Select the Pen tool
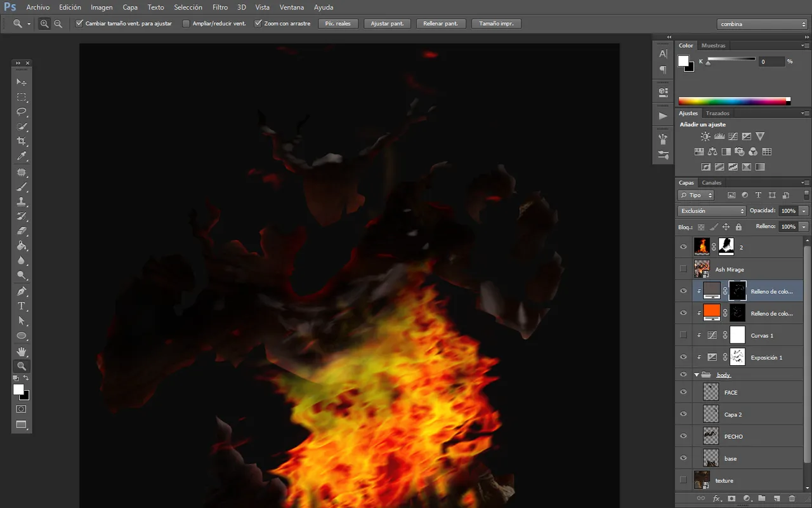This screenshot has width=812, height=508. click(22, 291)
